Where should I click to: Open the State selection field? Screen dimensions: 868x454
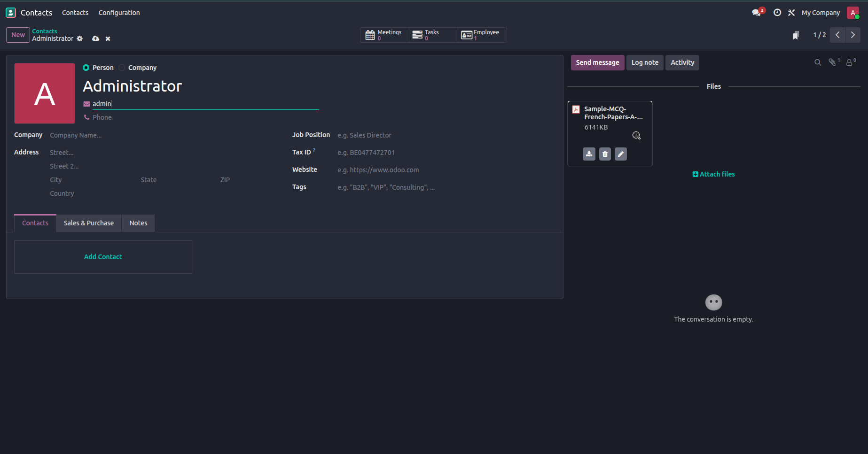(177, 180)
